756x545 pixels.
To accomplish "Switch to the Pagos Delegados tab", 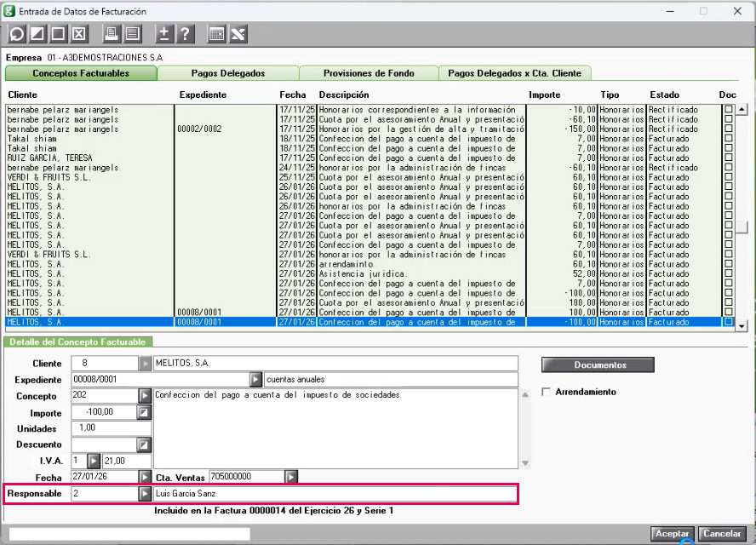I will tap(228, 73).
